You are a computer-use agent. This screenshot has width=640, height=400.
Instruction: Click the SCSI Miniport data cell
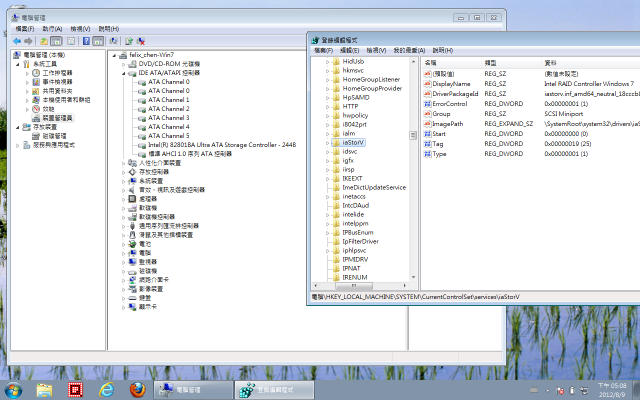(x=564, y=114)
